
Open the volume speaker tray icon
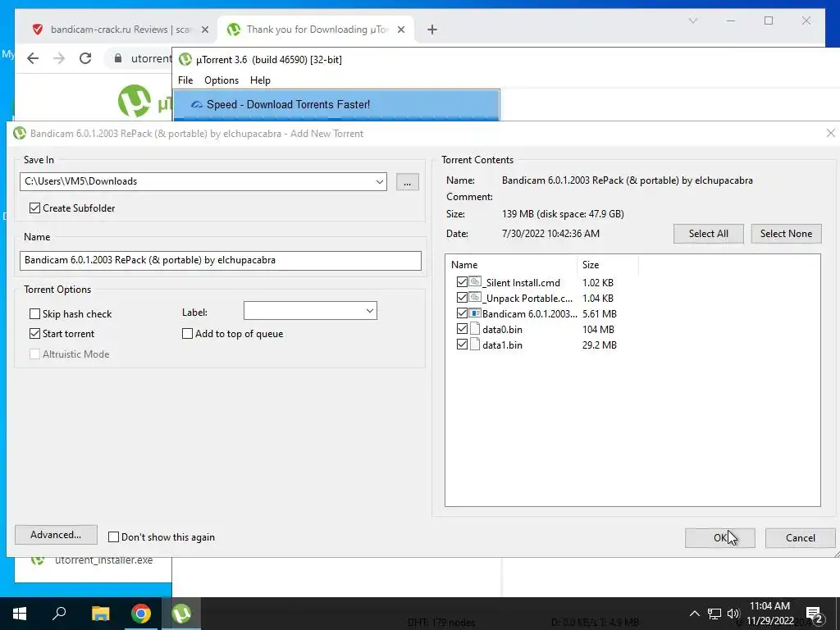pyautogui.click(x=733, y=614)
